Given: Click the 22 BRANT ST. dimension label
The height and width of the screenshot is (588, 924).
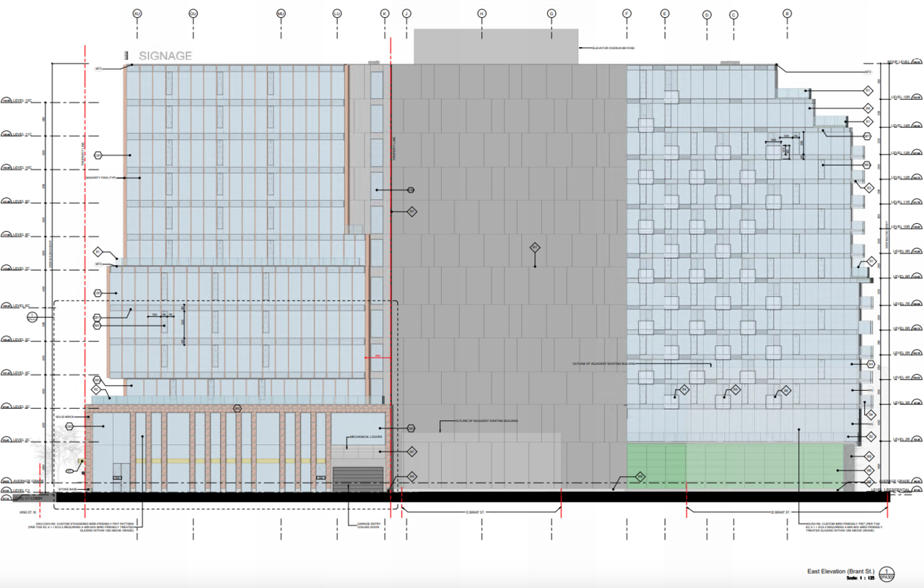Looking at the screenshot, I should (x=781, y=511).
